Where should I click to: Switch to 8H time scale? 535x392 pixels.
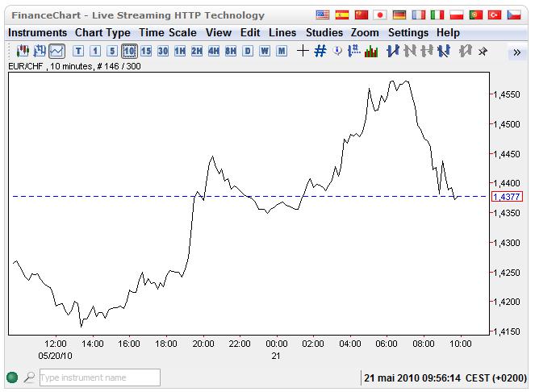[x=231, y=51]
